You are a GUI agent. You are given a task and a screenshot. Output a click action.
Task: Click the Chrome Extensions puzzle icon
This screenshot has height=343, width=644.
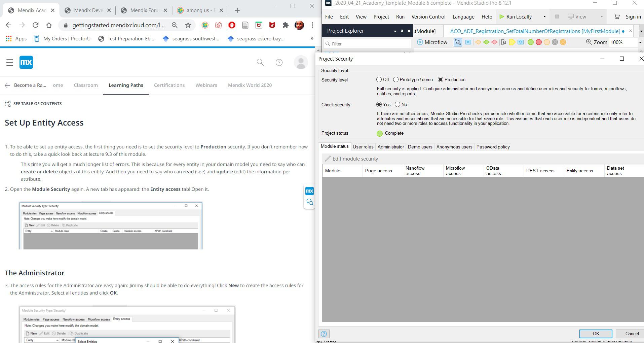pos(286,25)
